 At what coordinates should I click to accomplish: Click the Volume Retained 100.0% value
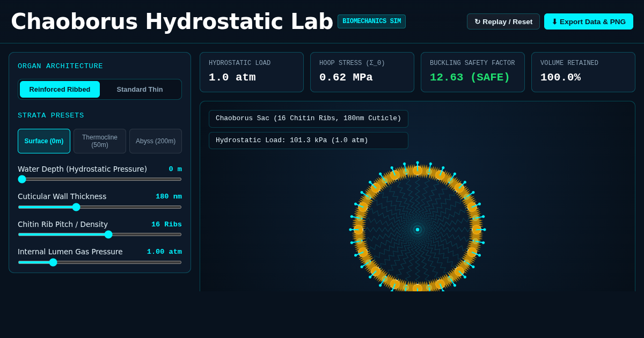tap(560, 77)
